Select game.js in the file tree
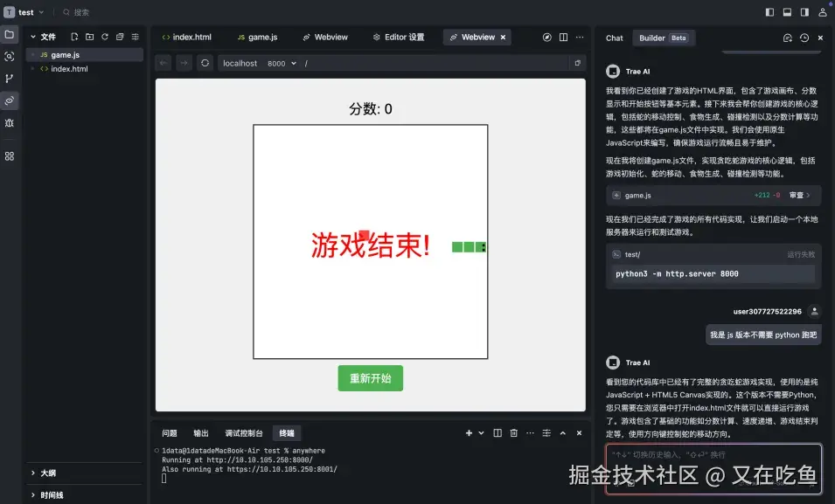This screenshot has height=504, width=835. click(85, 55)
